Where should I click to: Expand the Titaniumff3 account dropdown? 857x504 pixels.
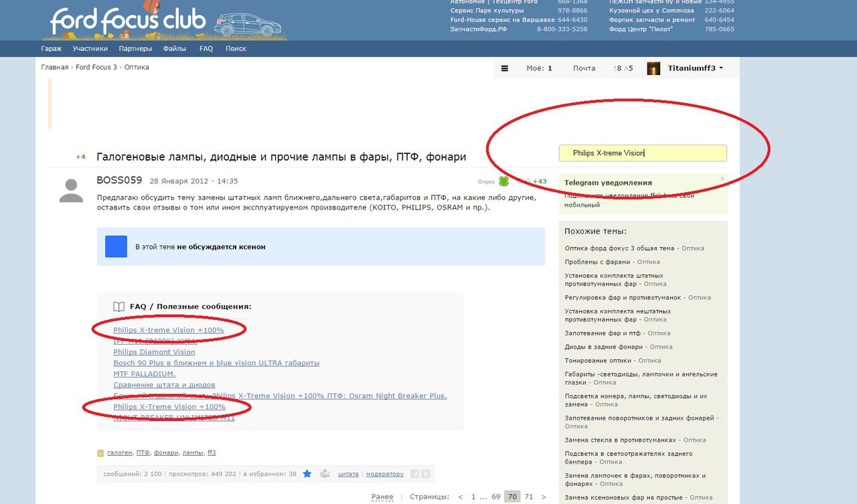pyautogui.click(x=721, y=68)
